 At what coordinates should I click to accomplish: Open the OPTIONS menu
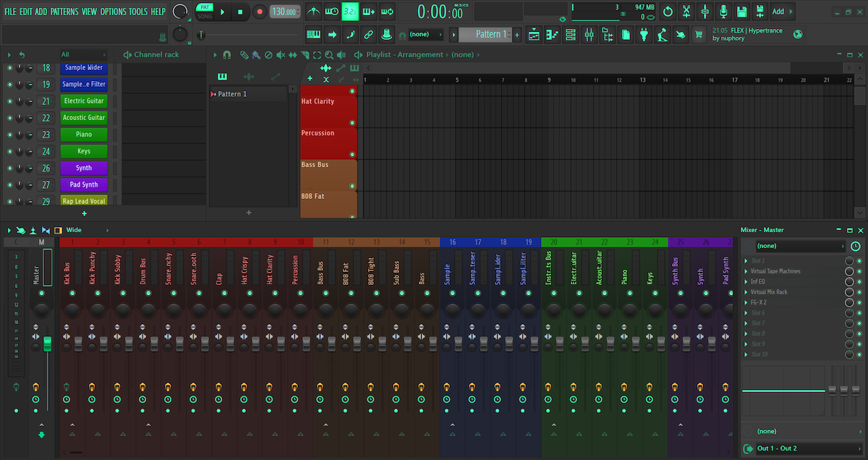click(113, 12)
